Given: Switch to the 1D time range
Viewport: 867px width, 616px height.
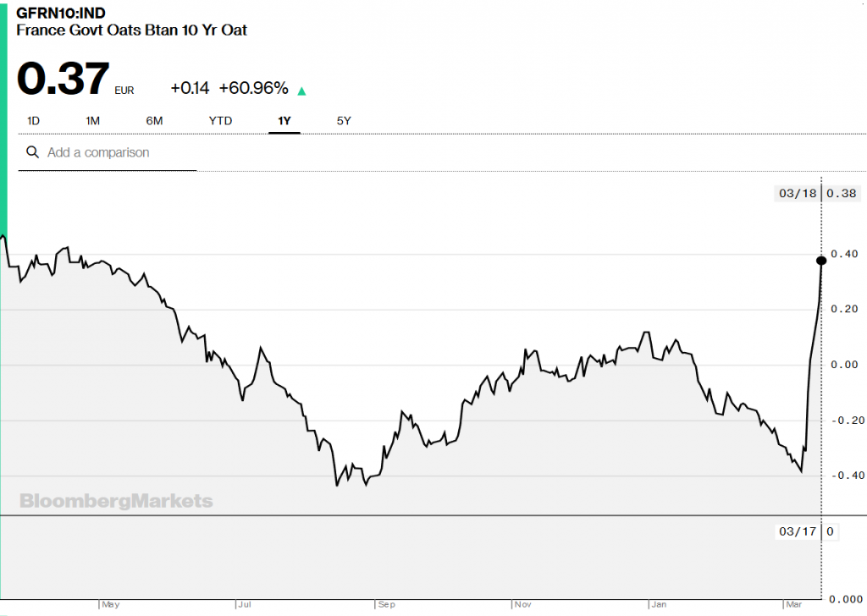Looking at the screenshot, I should pos(33,121).
